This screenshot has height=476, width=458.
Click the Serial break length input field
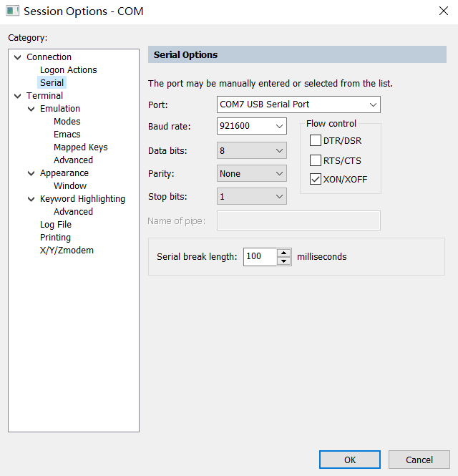pyautogui.click(x=259, y=257)
